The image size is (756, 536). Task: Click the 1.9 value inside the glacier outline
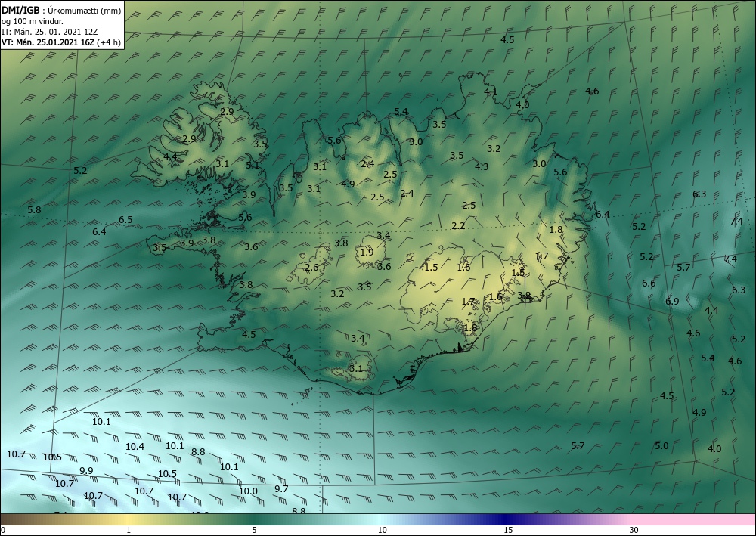tap(367, 252)
